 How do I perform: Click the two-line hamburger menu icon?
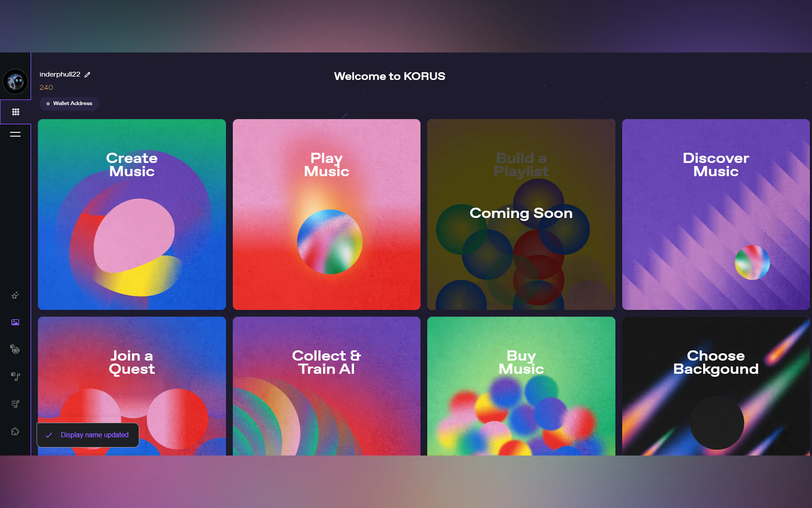point(15,134)
